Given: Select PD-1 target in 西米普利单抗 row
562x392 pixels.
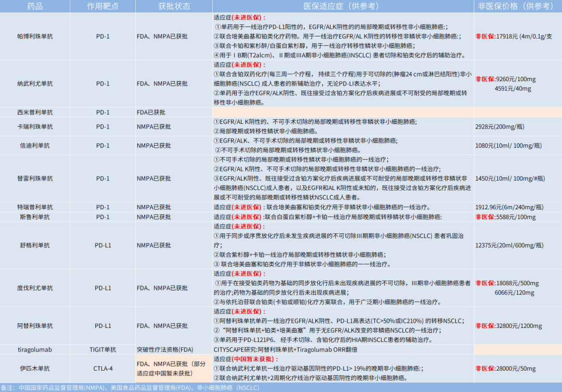Looking at the screenshot, I should (103, 112).
